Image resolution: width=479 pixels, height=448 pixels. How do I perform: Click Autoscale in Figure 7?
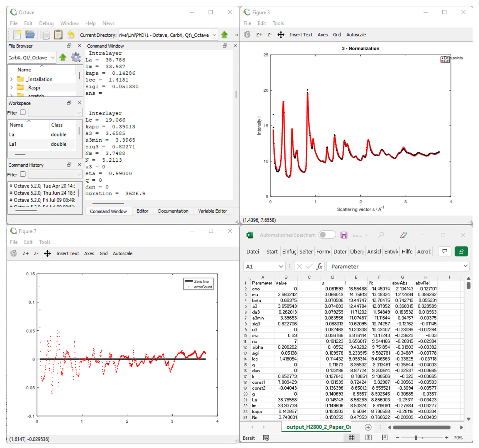(x=122, y=254)
